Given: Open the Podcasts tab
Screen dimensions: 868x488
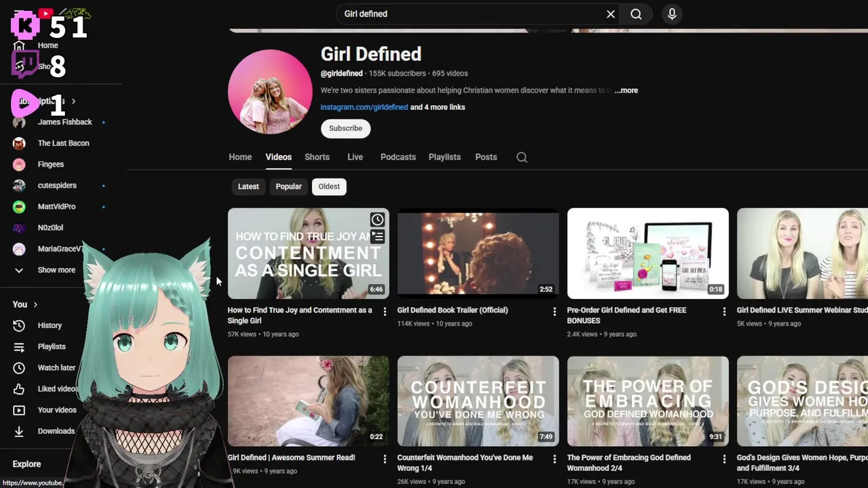Looking at the screenshot, I should tap(398, 157).
